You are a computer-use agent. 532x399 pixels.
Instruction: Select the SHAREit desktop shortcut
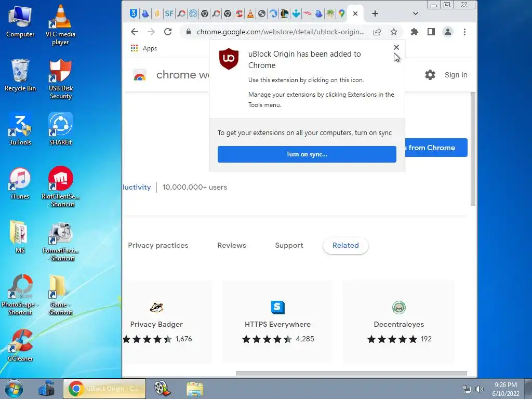[60, 129]
